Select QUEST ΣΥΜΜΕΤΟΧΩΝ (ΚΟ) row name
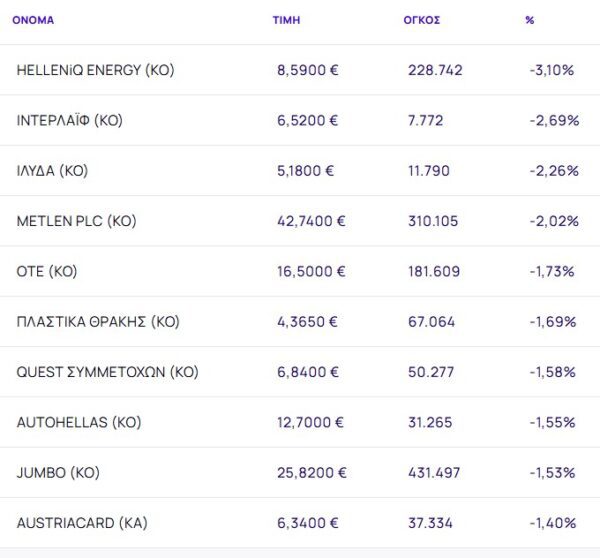 pyautogui.click(x=107, y=372)
